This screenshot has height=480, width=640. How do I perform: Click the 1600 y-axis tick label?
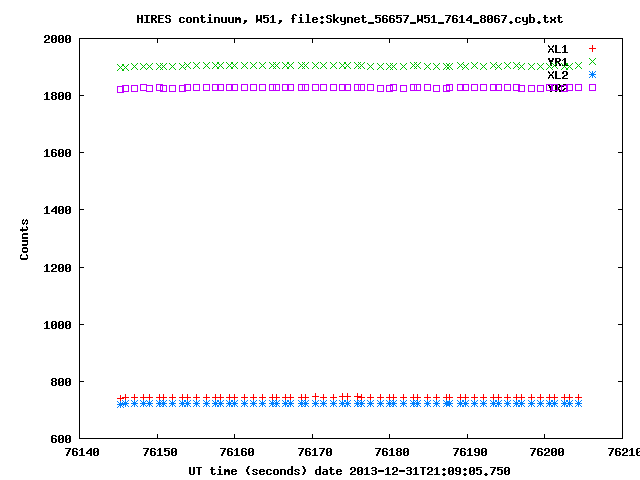(58, 153)
